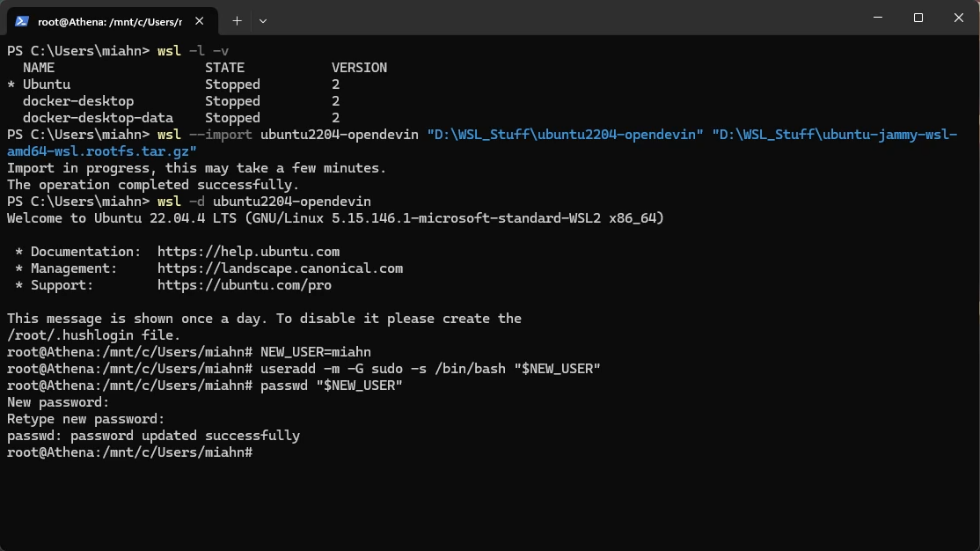Click the "D:\WSL_Stuff\ubuntu2204-opendevin" path string
The height and width of the screenshot is (551, 980).
[x=565, y=135]
